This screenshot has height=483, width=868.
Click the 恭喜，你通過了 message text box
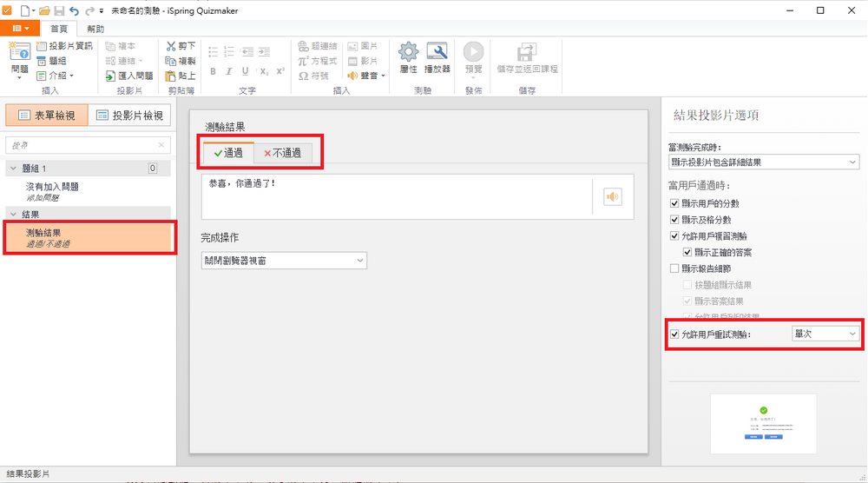click(x=397, y=196)
